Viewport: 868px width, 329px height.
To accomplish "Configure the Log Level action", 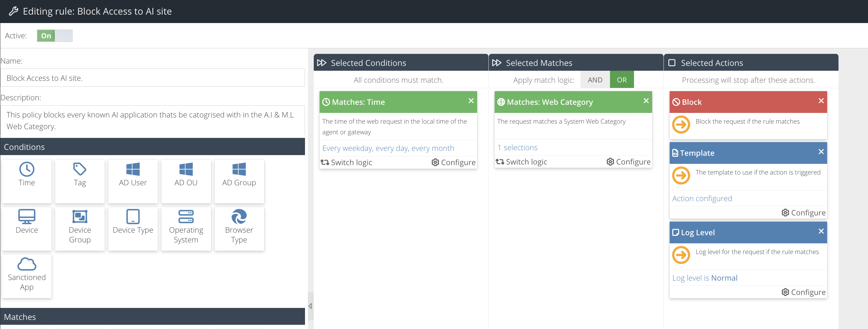I will [x=803, y=292].
